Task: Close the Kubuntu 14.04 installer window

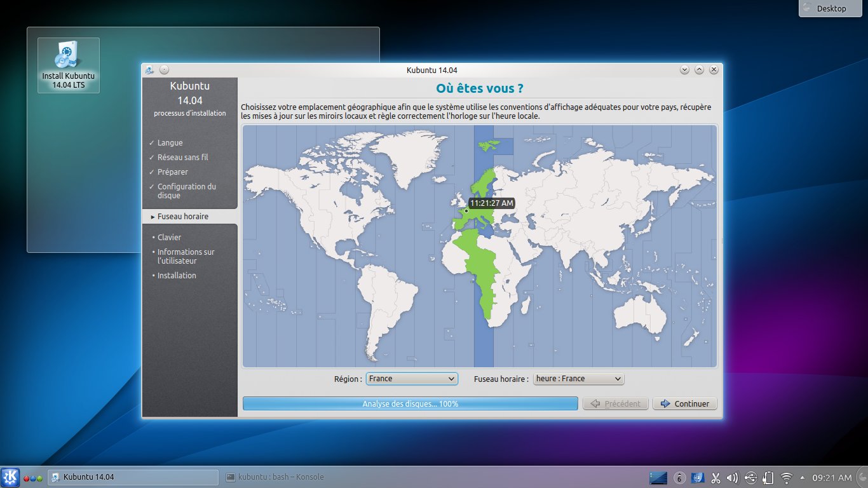Action: coord(714,70)
